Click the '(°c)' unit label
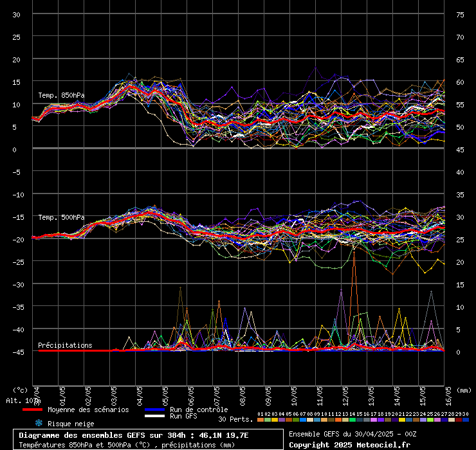The image size is (476, 450). click(21, 390)
